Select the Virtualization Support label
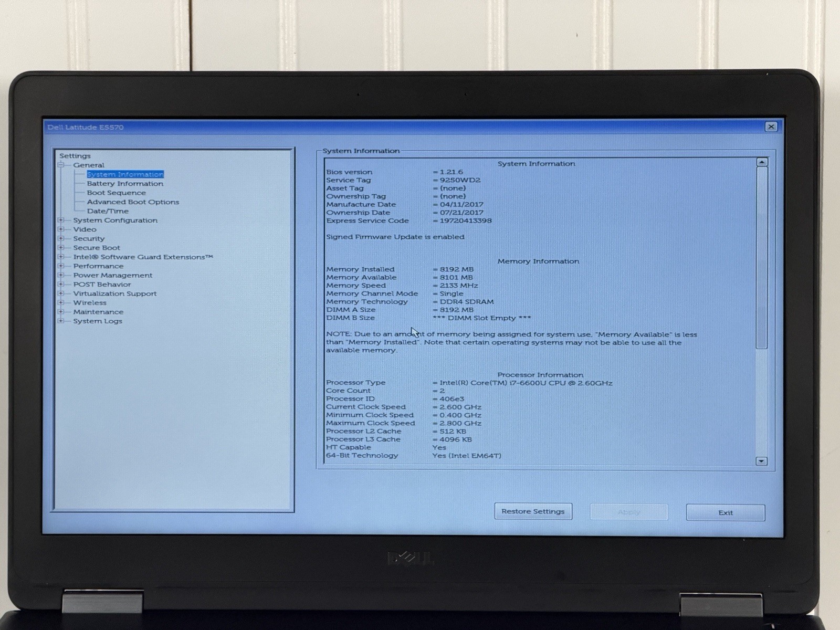840x630 pixels. [114, 293]
